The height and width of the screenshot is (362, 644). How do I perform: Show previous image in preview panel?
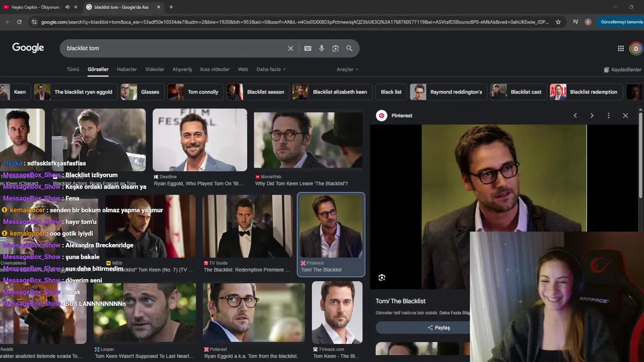tap(575, 116)
